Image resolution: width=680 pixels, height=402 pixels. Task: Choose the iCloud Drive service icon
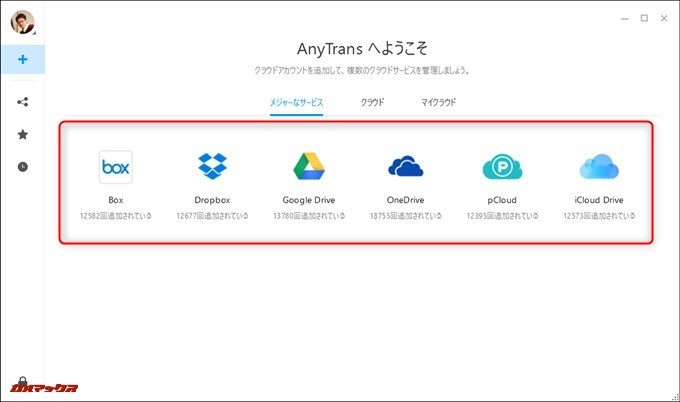tap(599, 166)
